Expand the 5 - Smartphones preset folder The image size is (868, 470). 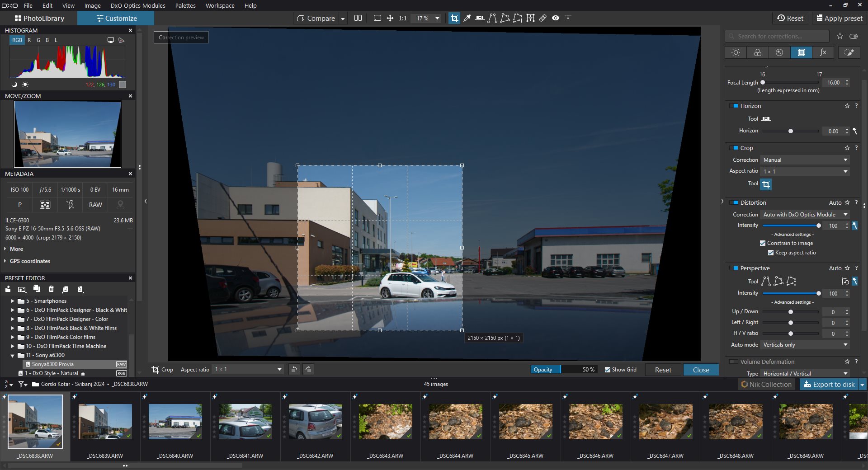click(x=13, y=301)
